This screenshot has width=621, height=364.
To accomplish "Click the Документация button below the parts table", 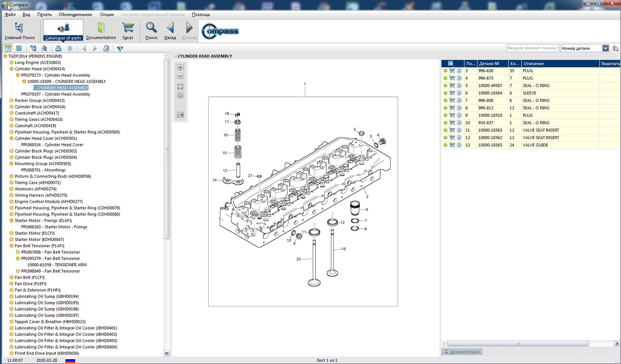I will [x=462, y=352].
